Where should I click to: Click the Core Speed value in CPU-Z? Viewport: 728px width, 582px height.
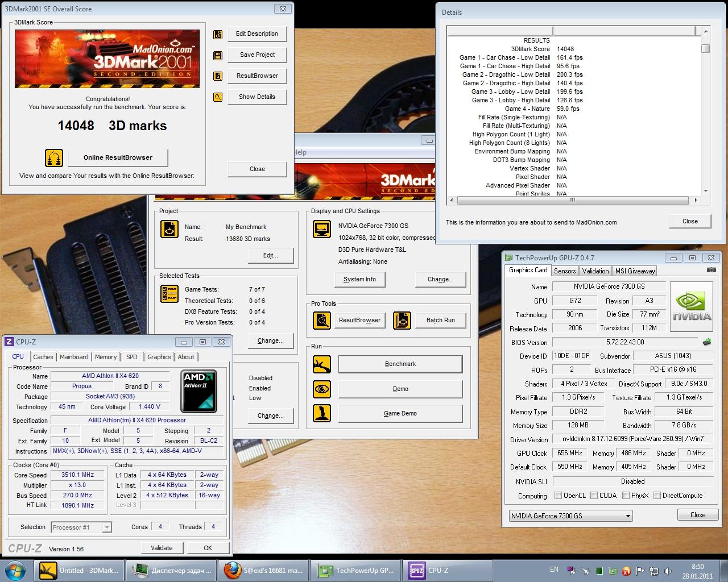tap(78, 475)
